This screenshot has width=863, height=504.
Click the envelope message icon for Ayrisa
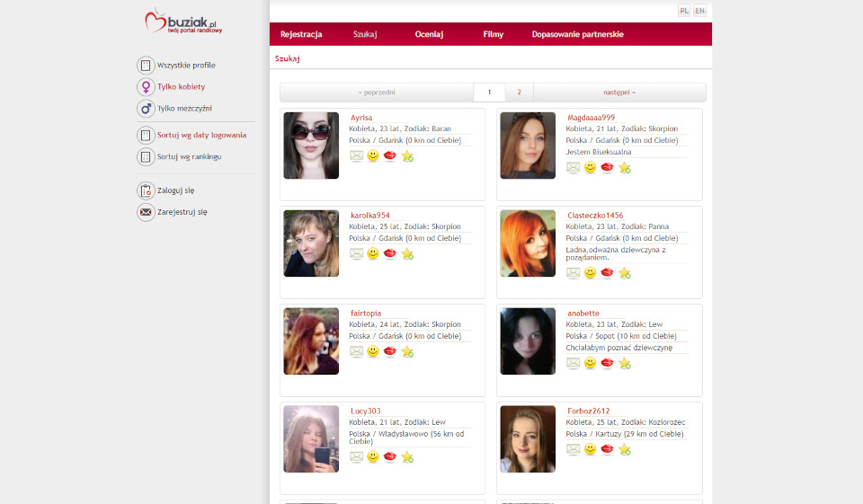coord(357,155)
